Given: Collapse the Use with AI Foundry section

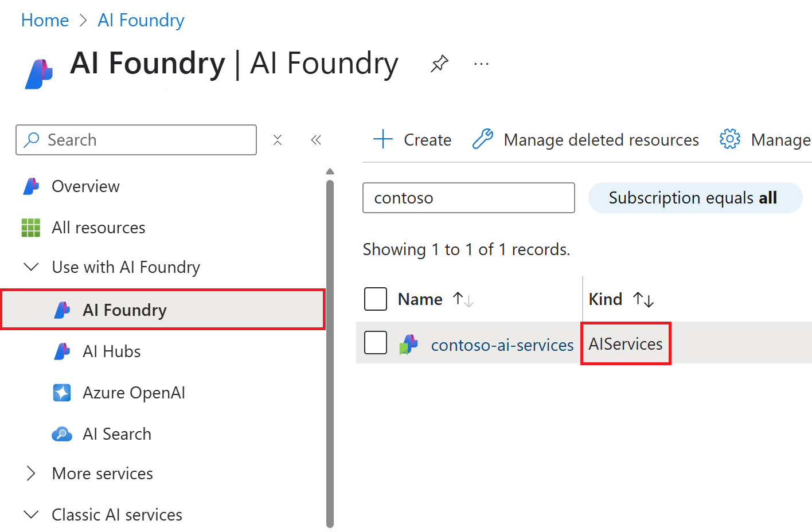Looking at the screenshot, I should click(31, 267).
